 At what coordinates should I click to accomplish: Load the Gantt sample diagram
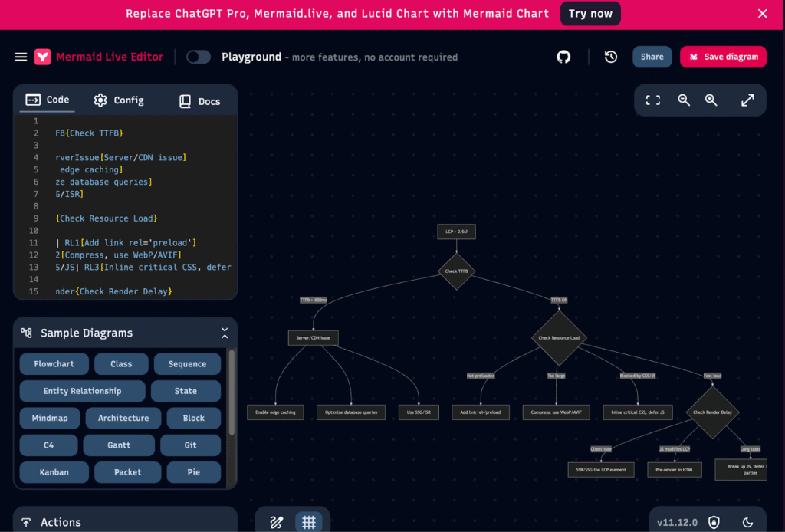tap(119, 445)
